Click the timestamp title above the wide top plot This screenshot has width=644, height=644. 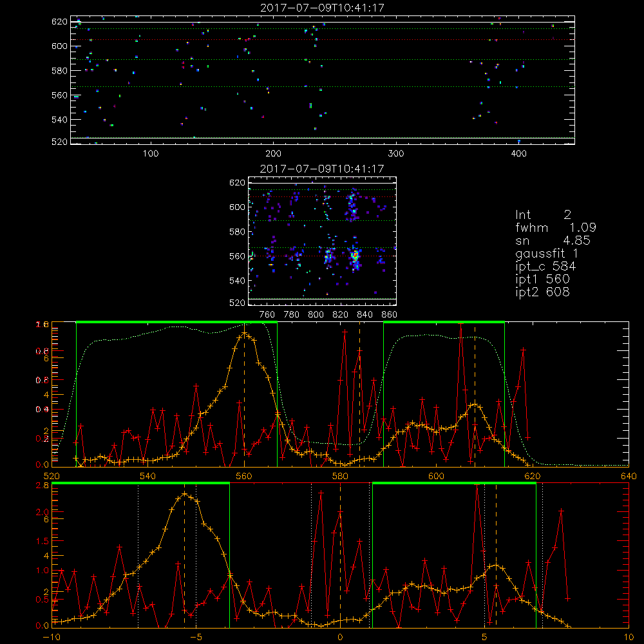[x=323, y=8]
